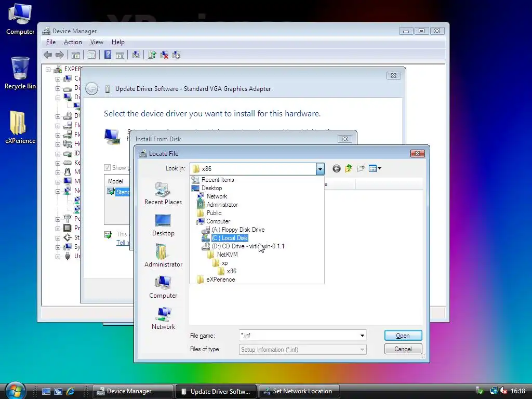Select Desktop in the Look in list
This screenshot has height=399, width=532.
pos(211,188)
